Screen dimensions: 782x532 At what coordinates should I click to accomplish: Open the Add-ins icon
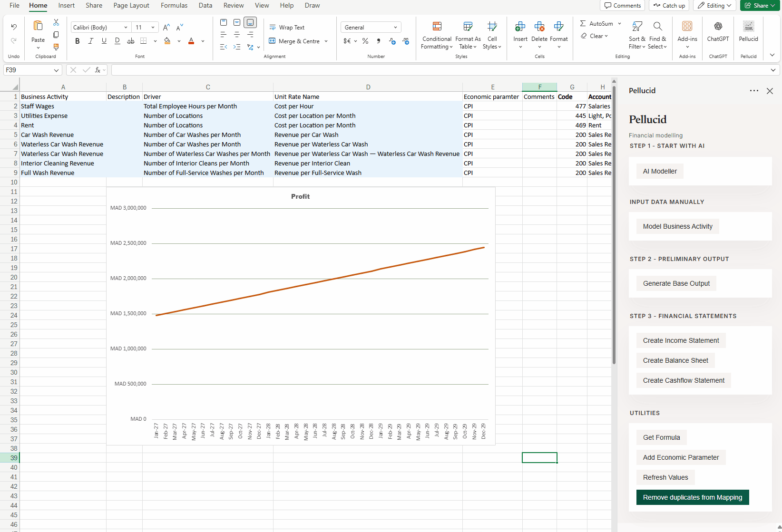[x=687, y=26]
